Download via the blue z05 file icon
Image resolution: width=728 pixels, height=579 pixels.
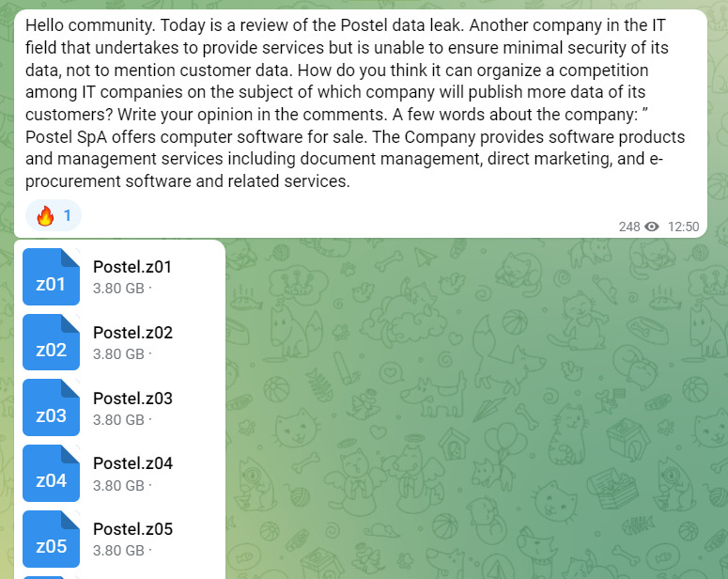(x=51, y=539)
